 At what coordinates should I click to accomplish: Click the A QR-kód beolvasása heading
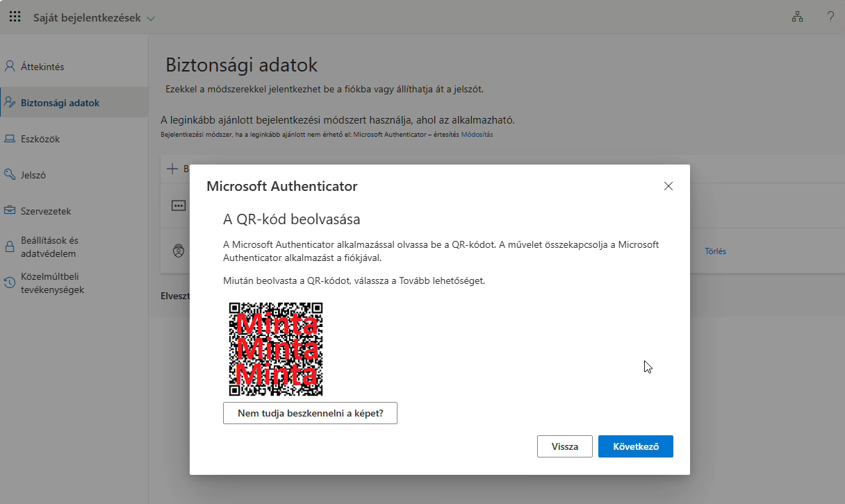tap(291, 219)
